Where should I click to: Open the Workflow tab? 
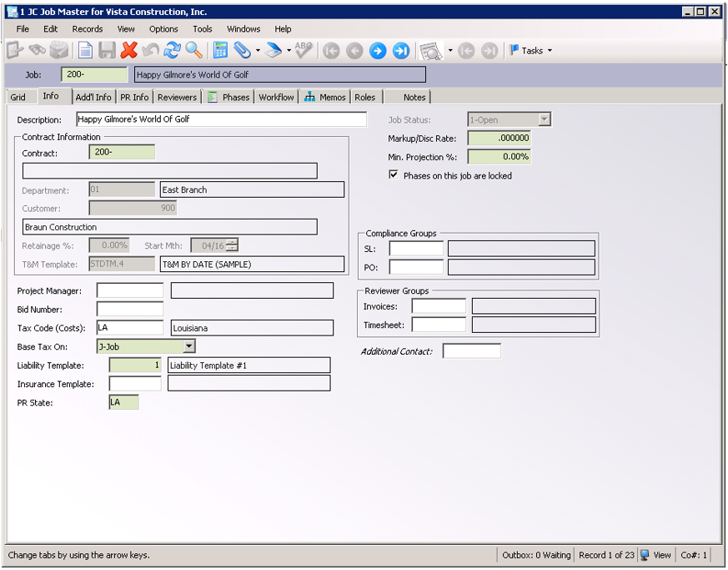(x=276, y=97)
